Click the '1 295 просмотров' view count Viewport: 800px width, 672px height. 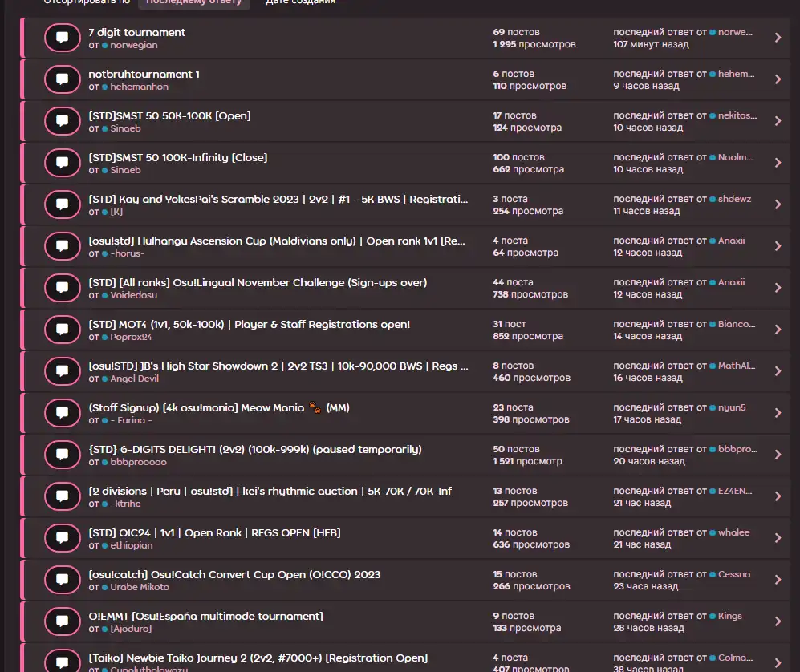534,44
